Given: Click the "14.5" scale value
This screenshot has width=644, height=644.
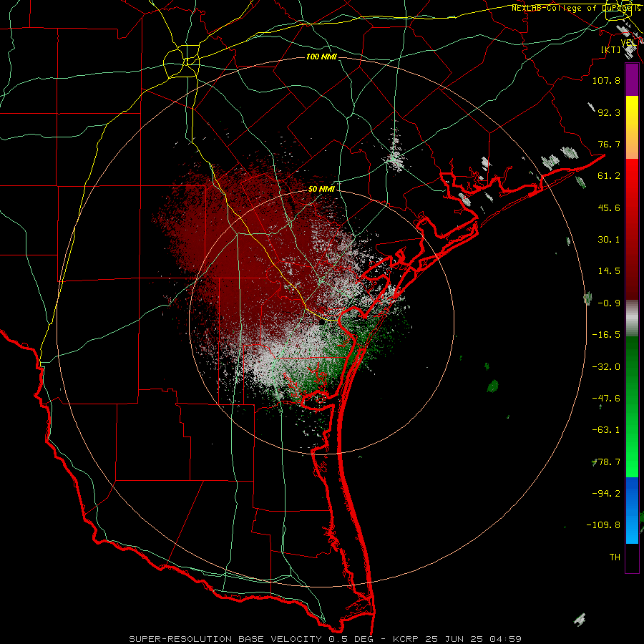Looking at the screenshot, I should tap(609, 271).
